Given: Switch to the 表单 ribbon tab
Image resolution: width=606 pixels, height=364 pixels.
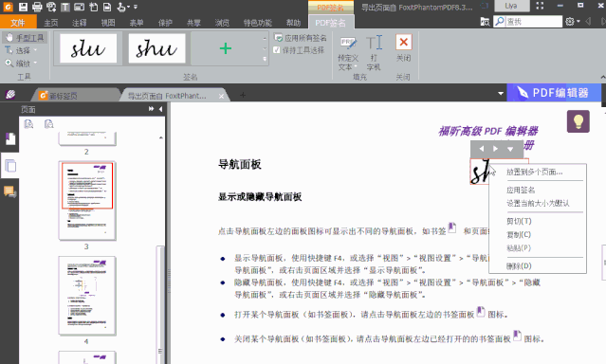Looking at the screenshot, I should coord(137,23).
